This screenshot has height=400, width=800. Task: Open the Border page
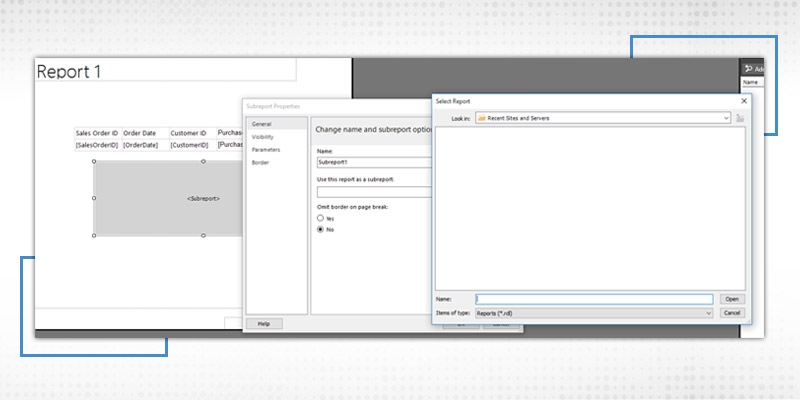click(260, 161)
